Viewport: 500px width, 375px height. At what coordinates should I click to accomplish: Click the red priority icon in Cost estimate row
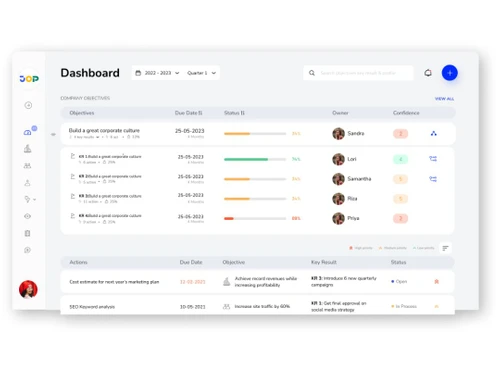[x=437, y=282]
